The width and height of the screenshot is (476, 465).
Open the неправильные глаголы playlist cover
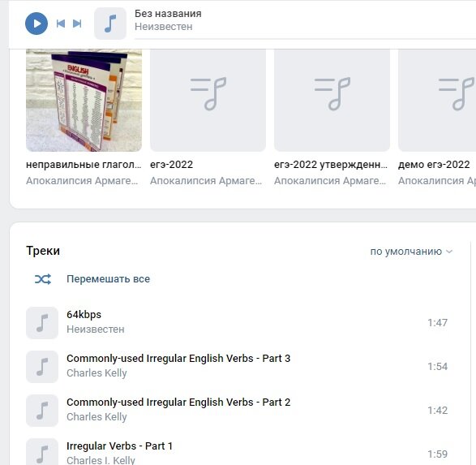click(x=84, y=100)
